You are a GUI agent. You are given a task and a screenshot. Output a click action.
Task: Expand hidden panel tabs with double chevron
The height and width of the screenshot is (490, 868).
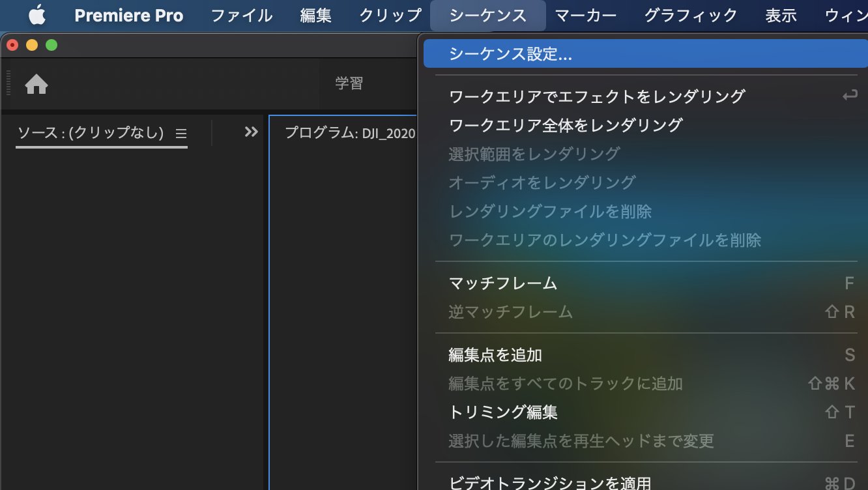click(x=252, y=132)
